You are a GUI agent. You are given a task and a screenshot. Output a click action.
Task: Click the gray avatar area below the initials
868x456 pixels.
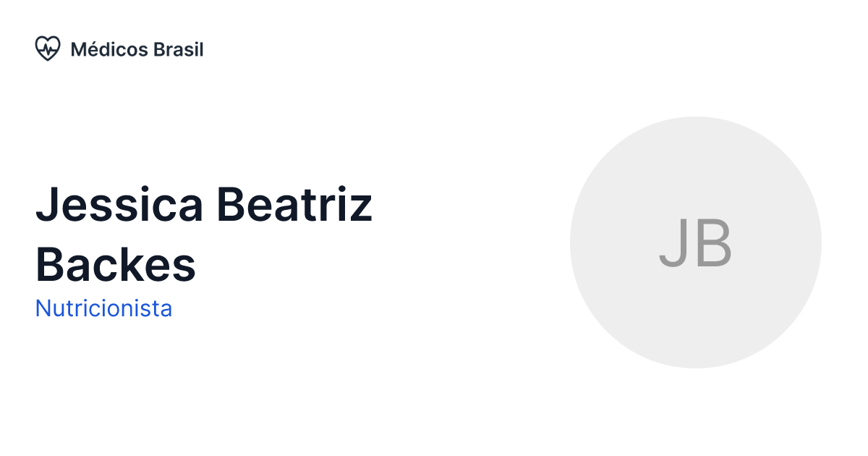point(695,318)
